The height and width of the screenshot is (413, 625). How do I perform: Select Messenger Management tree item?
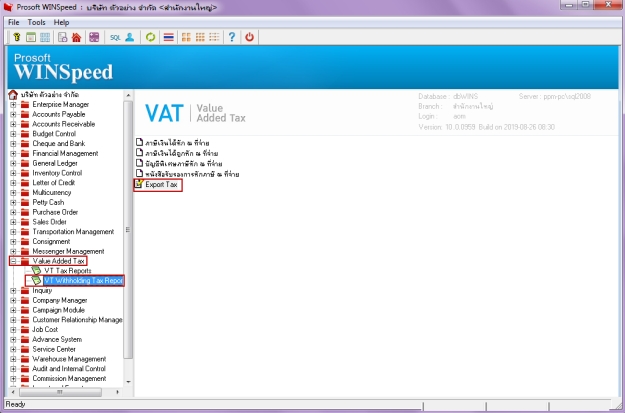pyautogui.click(x=69, y=251)
